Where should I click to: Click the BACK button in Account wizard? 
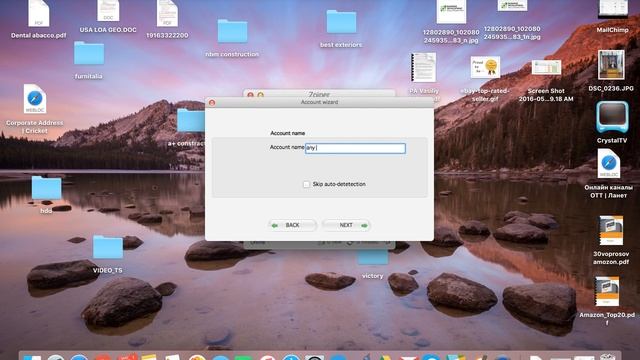[x=292, y=225]
